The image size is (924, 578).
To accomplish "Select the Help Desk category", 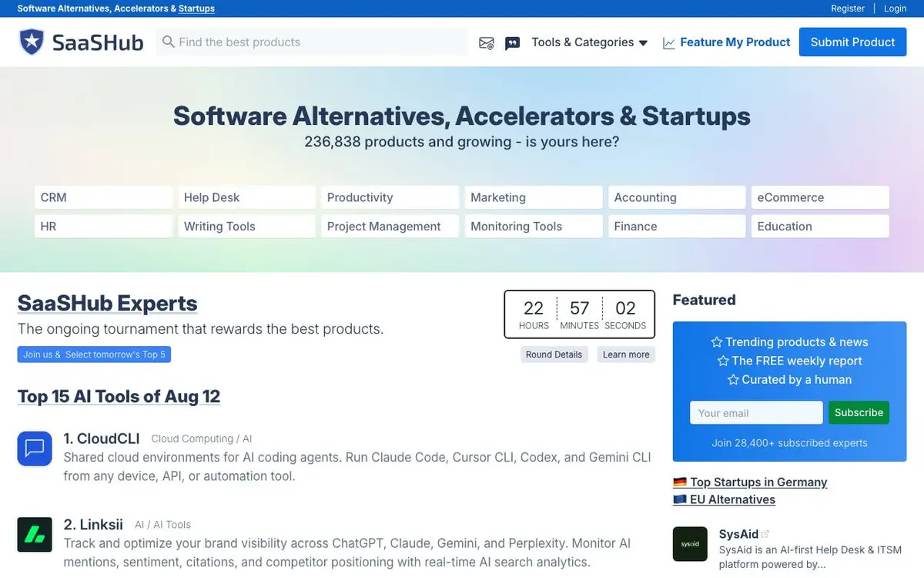I will point(246,197).
